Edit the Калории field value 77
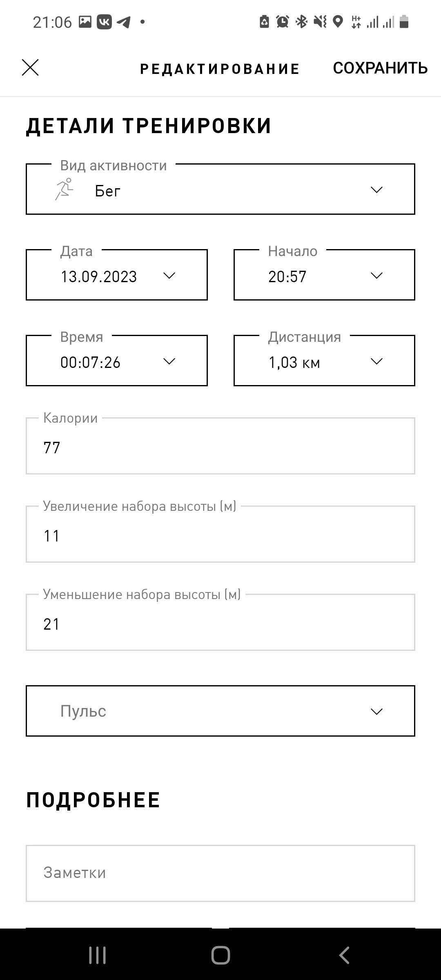 click(220, 446)
